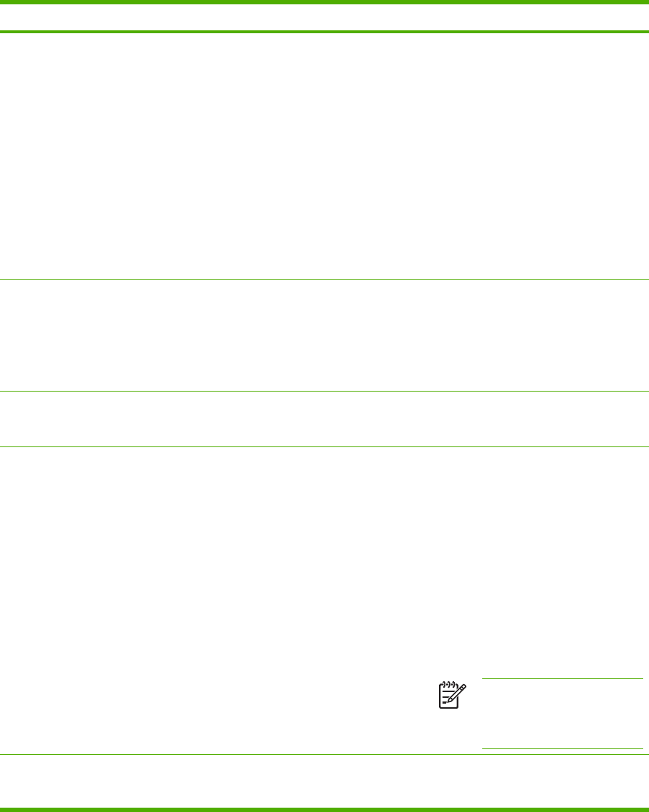Click the thin separator under the third row
649x812 pixels.
pos(325,447)
